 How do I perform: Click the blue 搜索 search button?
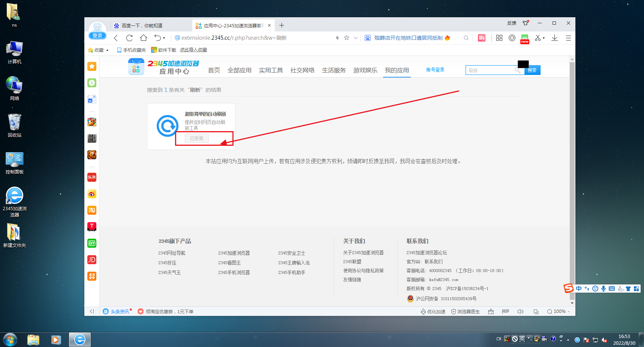[532, 70]
